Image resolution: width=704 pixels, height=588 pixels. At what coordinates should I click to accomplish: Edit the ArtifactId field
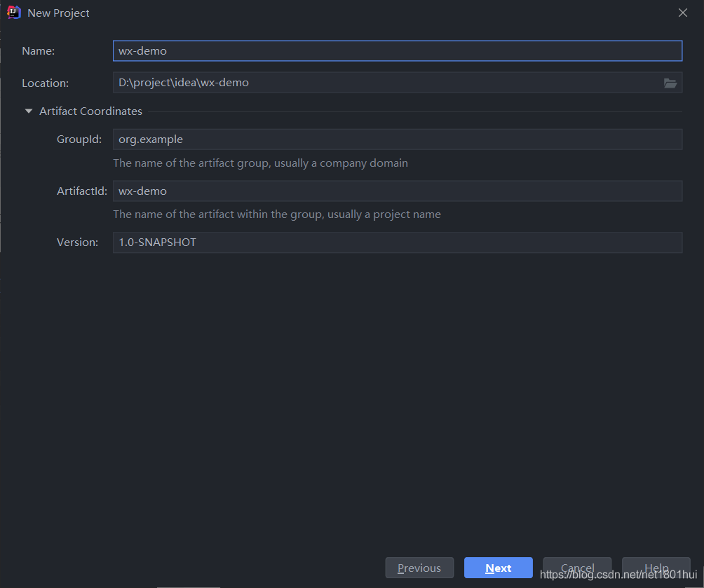[x=398, y=191]
